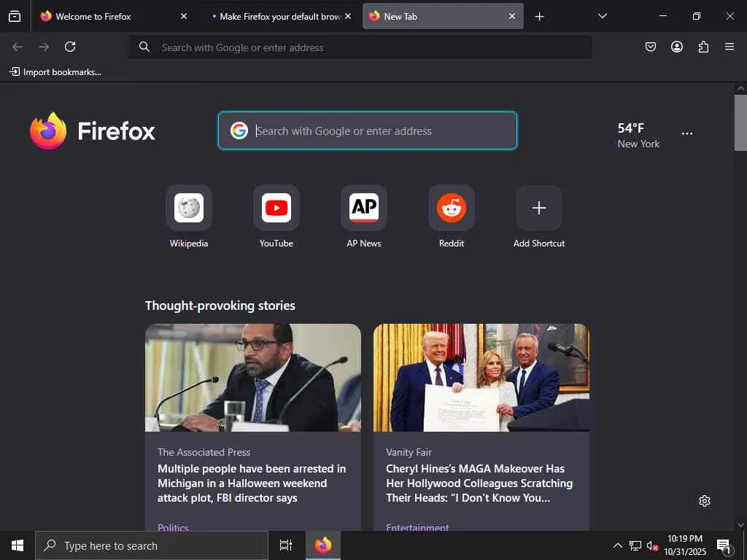Close the Make Firefox default browser tab
747x560 pixels.
coord(348,16)
